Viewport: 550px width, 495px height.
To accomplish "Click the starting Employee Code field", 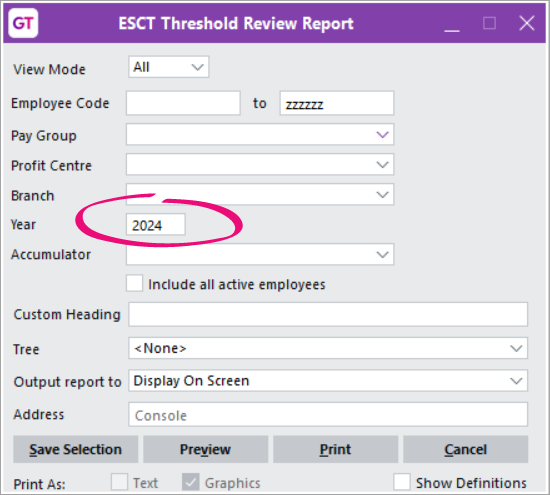I will 183,103.
